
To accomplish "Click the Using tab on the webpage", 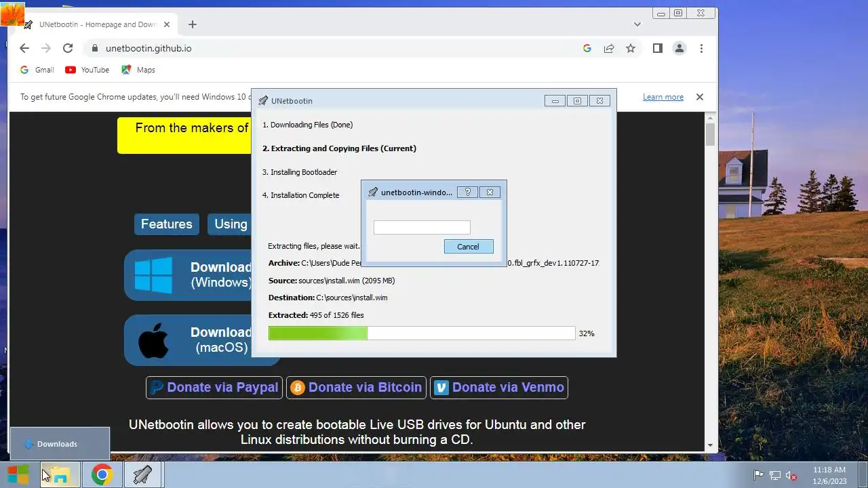I will tap(230, 224).
